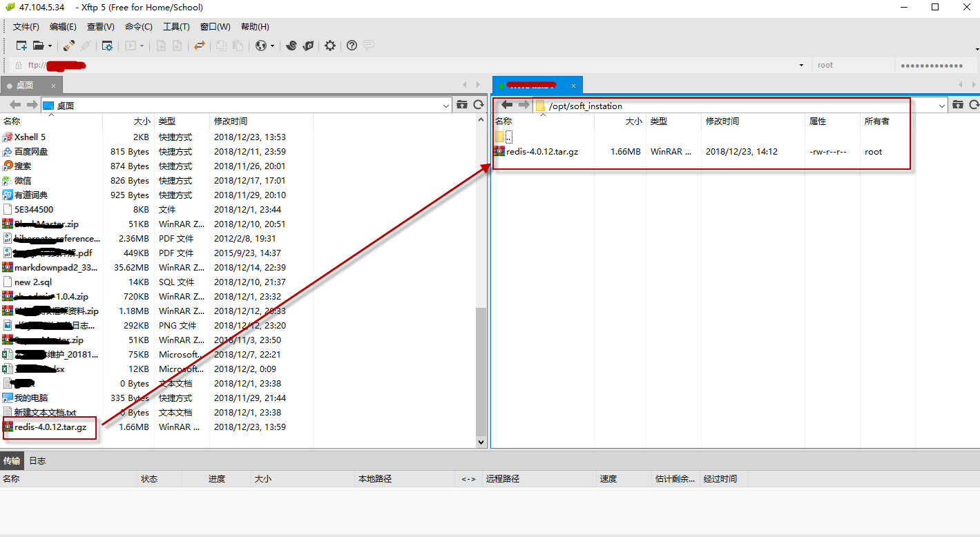
Task: Go to parent folder in local pane
Action: pyautogui.click(x=462, y=105)
